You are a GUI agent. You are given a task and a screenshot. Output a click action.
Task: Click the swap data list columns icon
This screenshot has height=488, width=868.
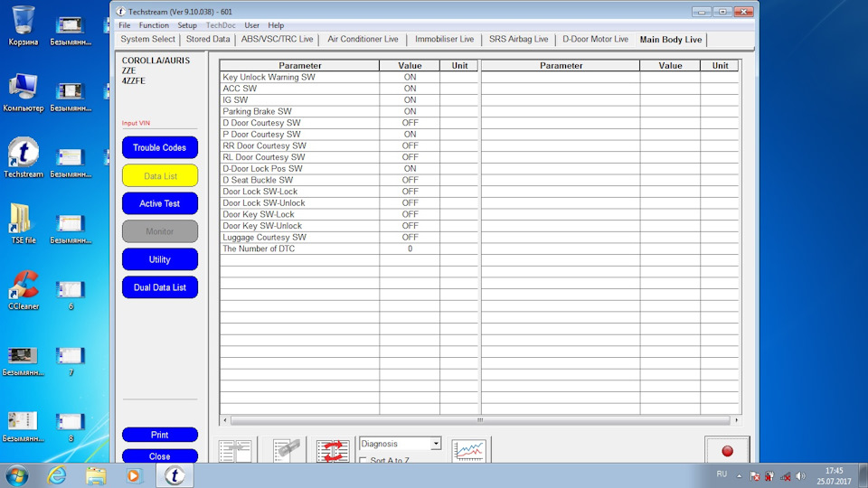pyautogui.click(x=333, y=450)
